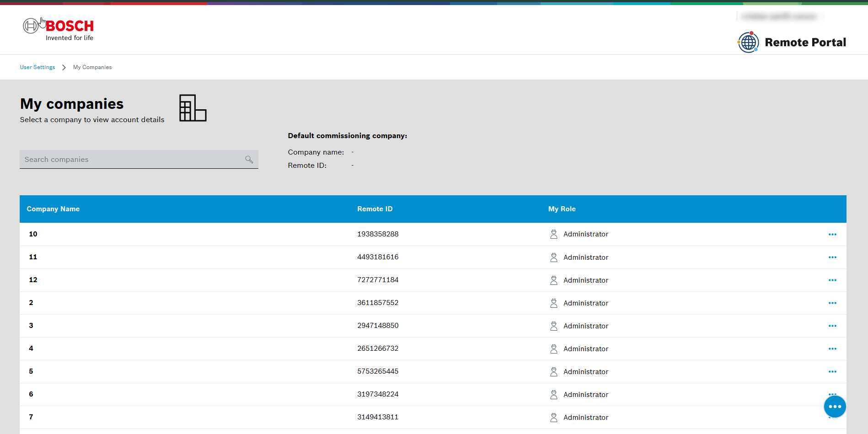Image resolution: width=868 pixels, height=434 pixels.
Task: Focus the Search companies field
Action: pyautogui.click(x=139, y=159)
